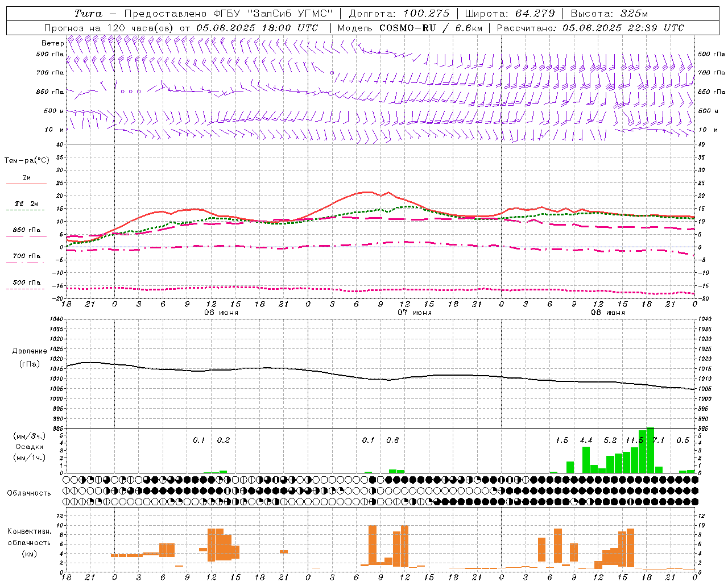728x582 pixels.
Task: Click the "Давление" pressure panel label
Action: point(30,351)
